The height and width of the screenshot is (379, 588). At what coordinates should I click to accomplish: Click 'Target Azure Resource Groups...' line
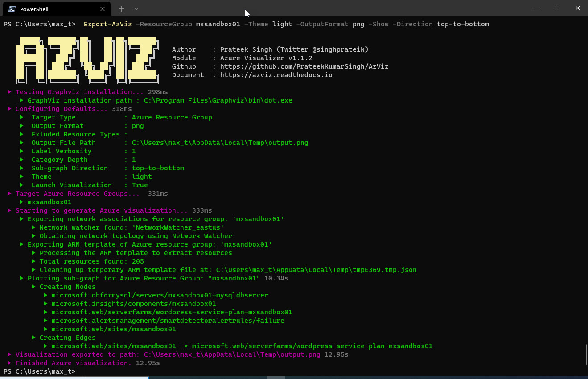click(88, 194)
